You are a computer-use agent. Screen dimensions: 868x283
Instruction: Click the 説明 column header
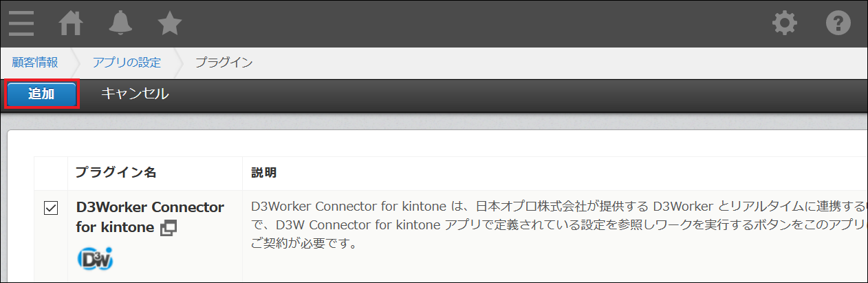(263, 172)
